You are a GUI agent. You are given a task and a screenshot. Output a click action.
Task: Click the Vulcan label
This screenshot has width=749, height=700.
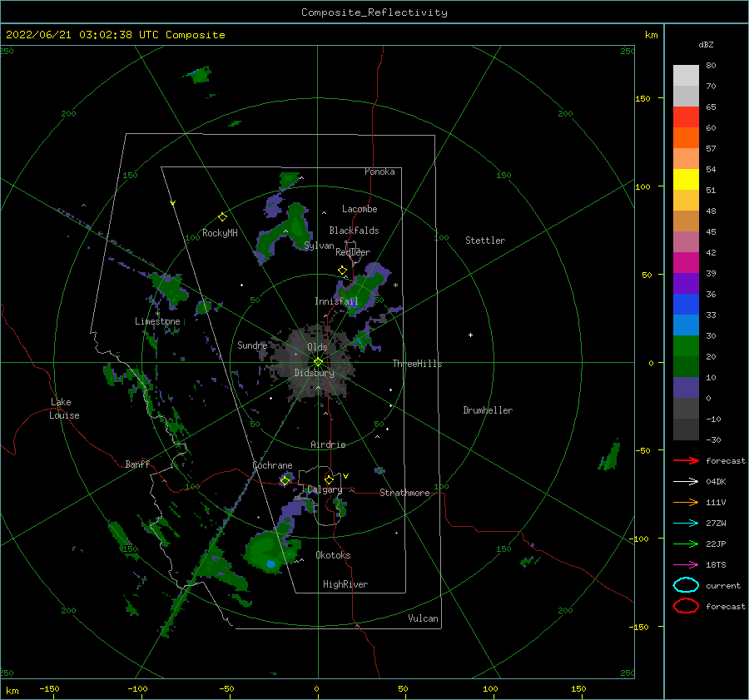tap(424, 618)
